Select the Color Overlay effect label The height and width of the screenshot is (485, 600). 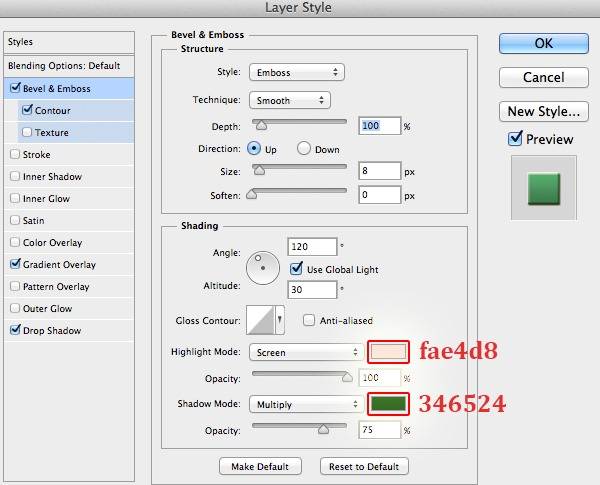coord(52,243)
